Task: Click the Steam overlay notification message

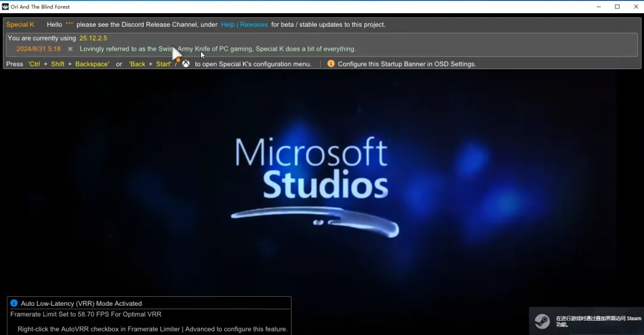Action: (x=599, y=321)
